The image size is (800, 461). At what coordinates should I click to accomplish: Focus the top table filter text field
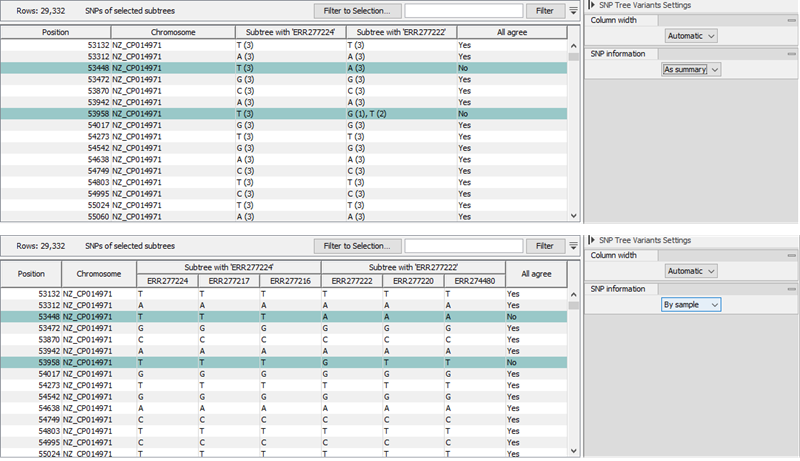click(464, 11)
